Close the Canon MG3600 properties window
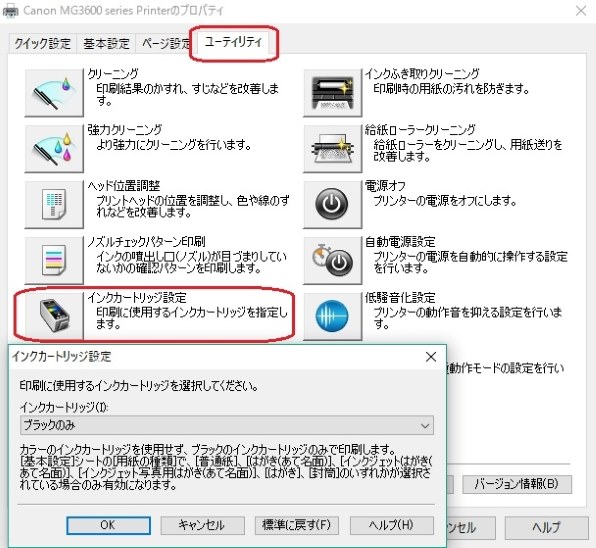 tap(581, 11)
